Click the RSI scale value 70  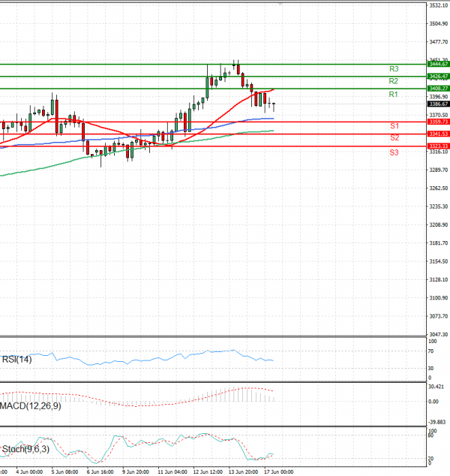click(431, 351)
